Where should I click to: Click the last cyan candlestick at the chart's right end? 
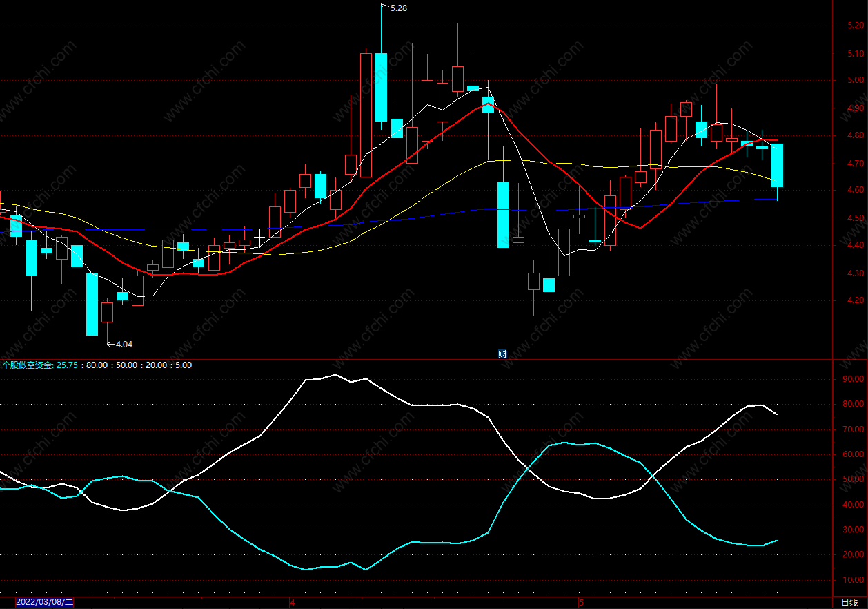(x=777, y=165)
